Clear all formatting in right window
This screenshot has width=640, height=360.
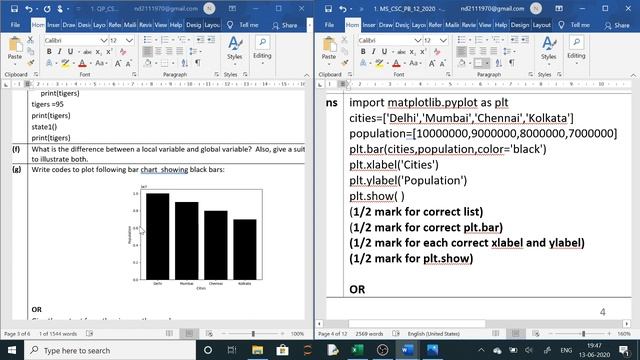click(x=437, y=52)
